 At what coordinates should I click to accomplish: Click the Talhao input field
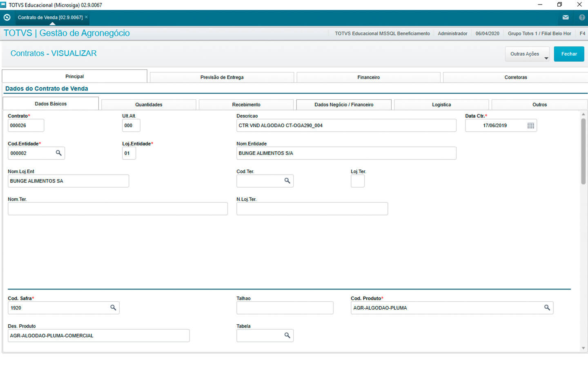pos(285,308)
